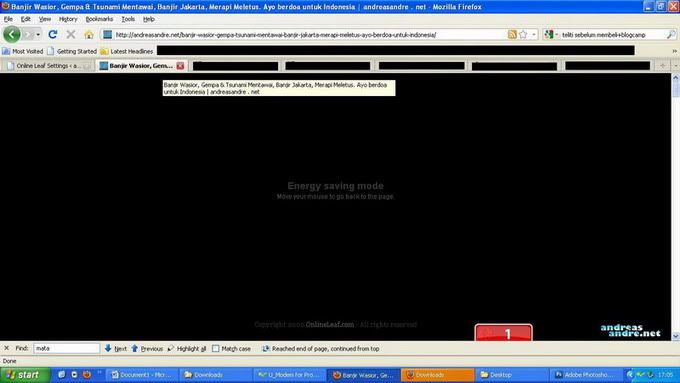Click the 'Energy saving mode' heading on the page
Image resolution: width=680 pixels, height=383 pixels.
336,186
